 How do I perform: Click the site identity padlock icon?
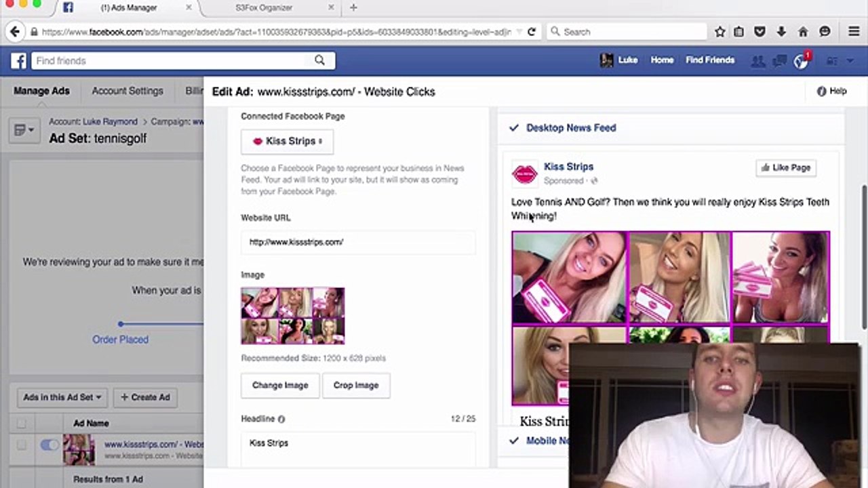point(33,32)
